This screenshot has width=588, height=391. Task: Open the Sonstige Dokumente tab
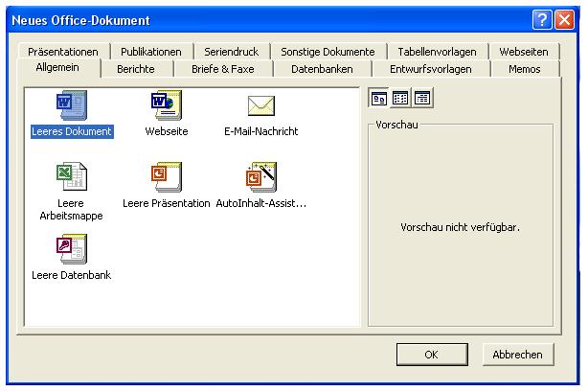pos(328,52)
